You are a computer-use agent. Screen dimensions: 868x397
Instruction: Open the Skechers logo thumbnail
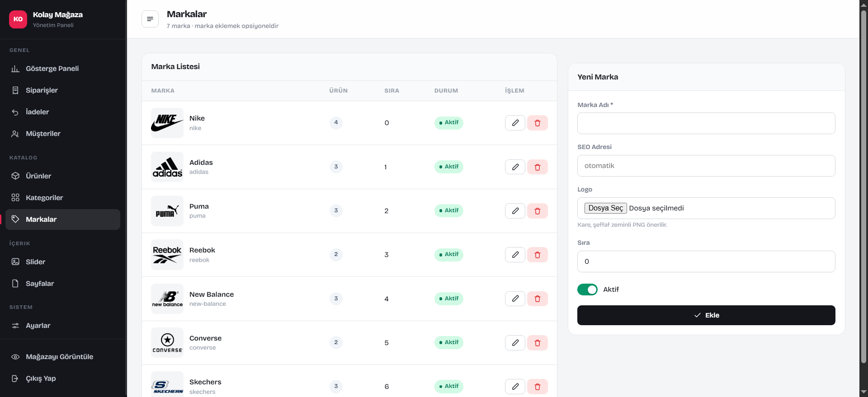coord(167,385)
